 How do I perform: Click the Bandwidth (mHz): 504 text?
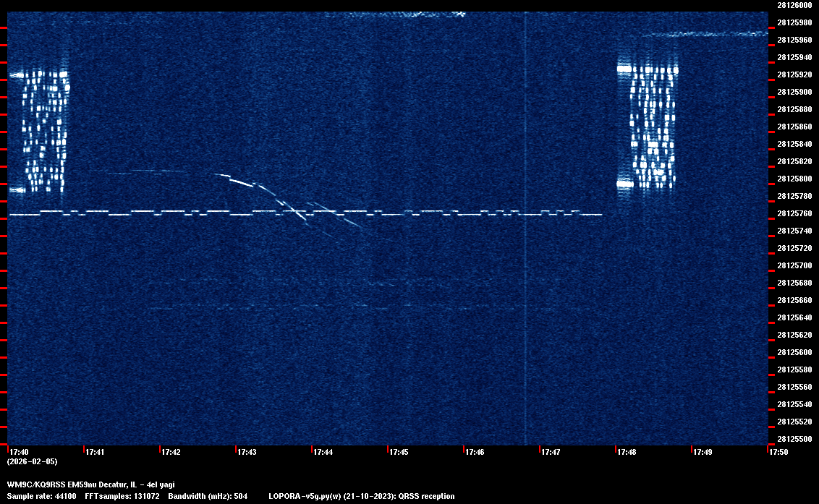coord(208,496)
